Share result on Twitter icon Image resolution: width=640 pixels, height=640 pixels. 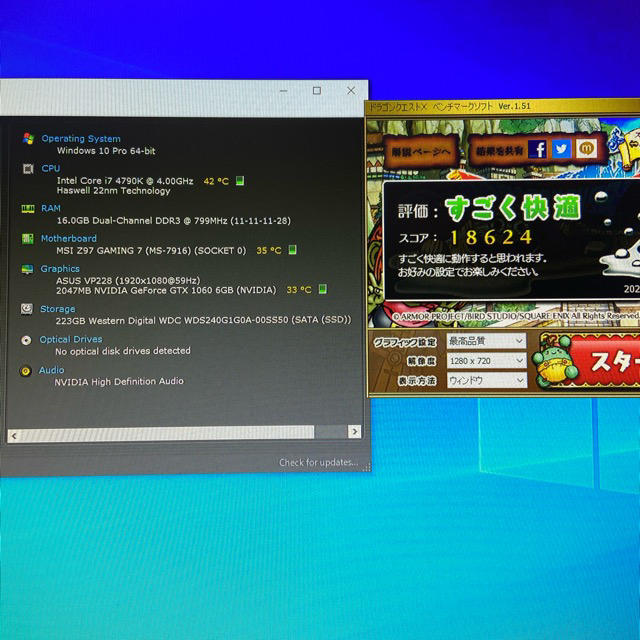(x=562, y=149)
